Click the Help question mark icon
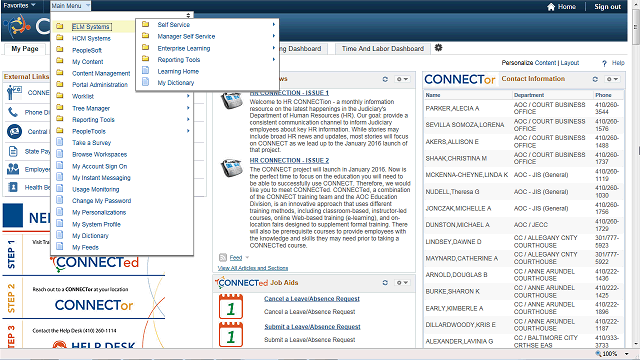 [x=604, y=63]
